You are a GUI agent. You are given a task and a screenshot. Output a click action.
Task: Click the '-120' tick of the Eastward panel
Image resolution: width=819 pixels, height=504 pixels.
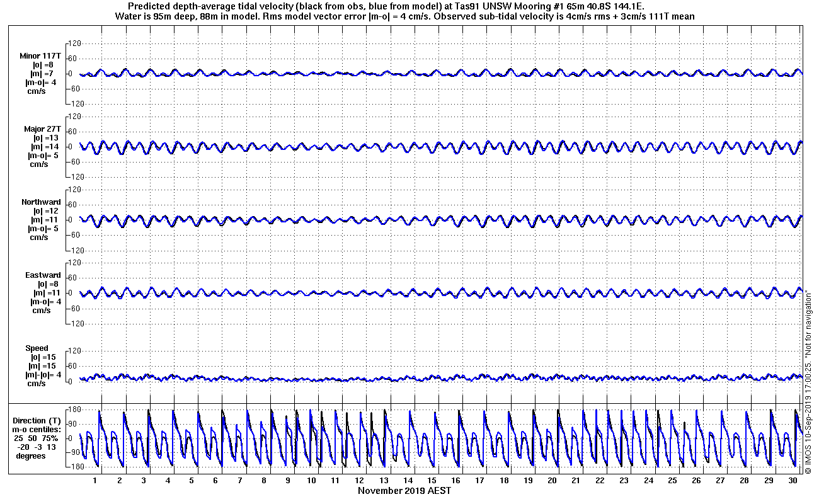[74, 323]
